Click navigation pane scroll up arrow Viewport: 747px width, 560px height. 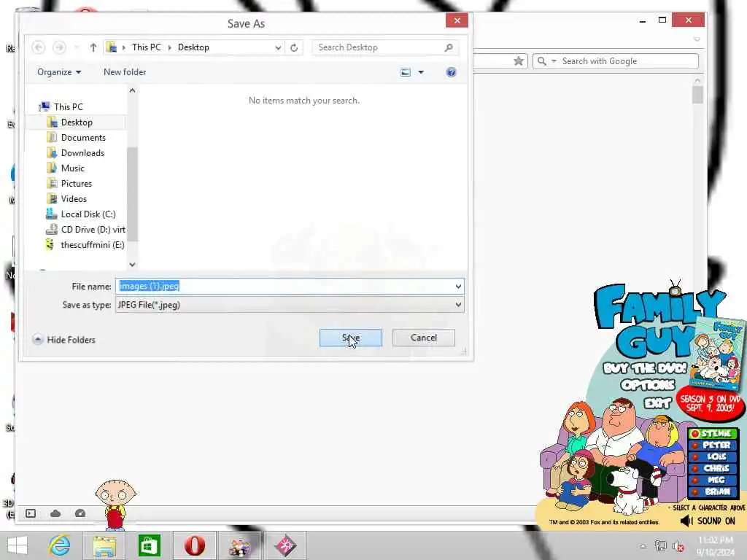[x=133, y=90]
